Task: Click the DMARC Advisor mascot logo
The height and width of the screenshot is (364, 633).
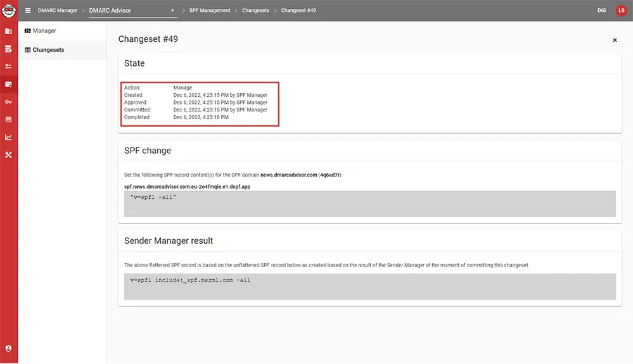Action: (9, 11)
